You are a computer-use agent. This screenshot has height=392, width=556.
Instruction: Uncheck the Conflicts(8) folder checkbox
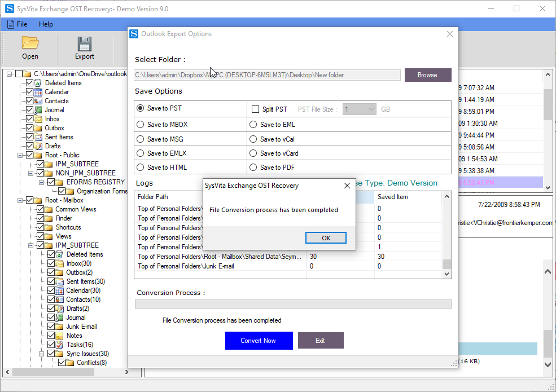coord(62,363)
